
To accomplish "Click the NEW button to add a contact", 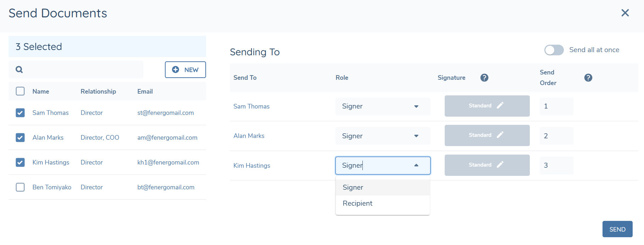I will click(x=185, y=69).
